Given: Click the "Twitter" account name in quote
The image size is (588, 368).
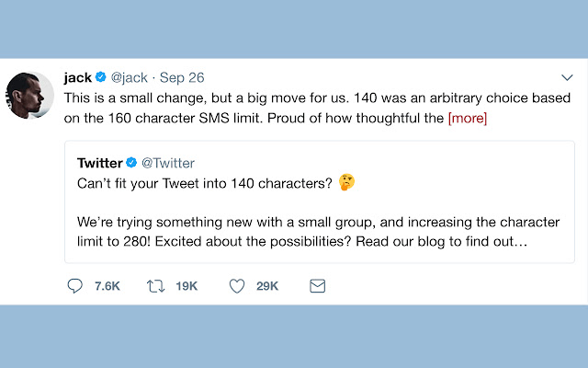Looking at the screenshot, I should click(99, 163).
